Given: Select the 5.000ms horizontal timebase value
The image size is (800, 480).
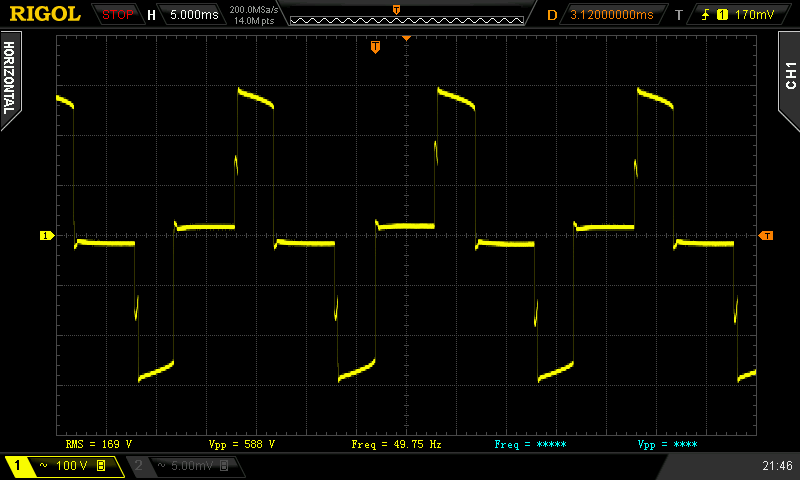Looking at the screenshot, I should tap(191, 15).
